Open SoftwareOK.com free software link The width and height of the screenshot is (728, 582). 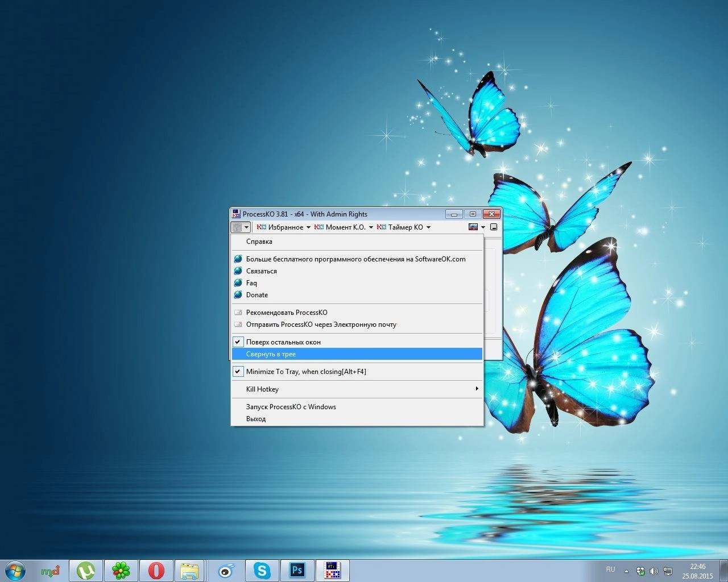point(357,259)
